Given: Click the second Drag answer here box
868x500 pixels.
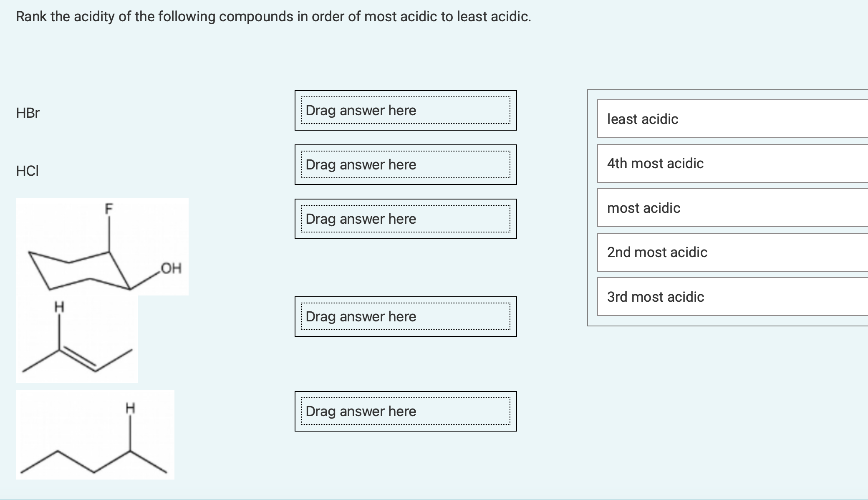Looking at the screenshot, I should coord(405,165).
